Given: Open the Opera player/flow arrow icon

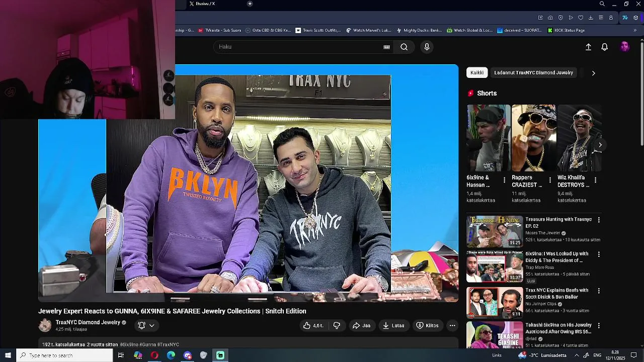Looking at the screenshot, I should point(571,18).
